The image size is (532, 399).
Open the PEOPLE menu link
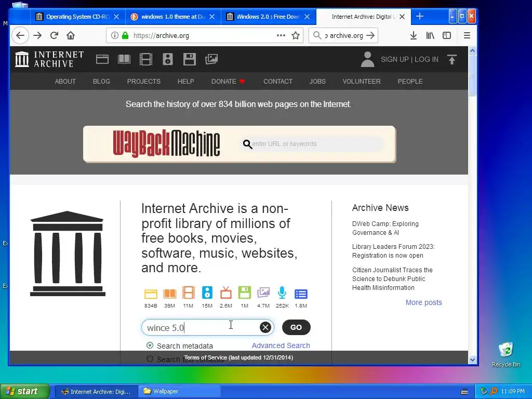(x=410, y=82)
